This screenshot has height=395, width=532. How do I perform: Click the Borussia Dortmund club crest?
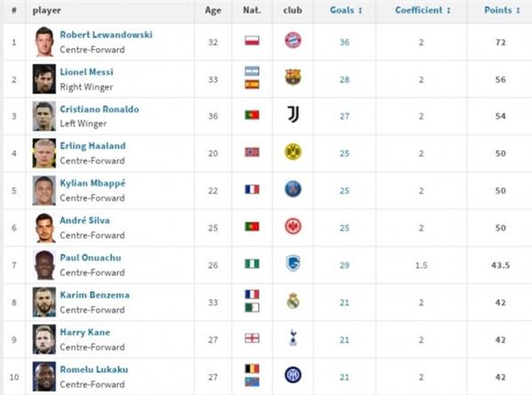(293, 152)
